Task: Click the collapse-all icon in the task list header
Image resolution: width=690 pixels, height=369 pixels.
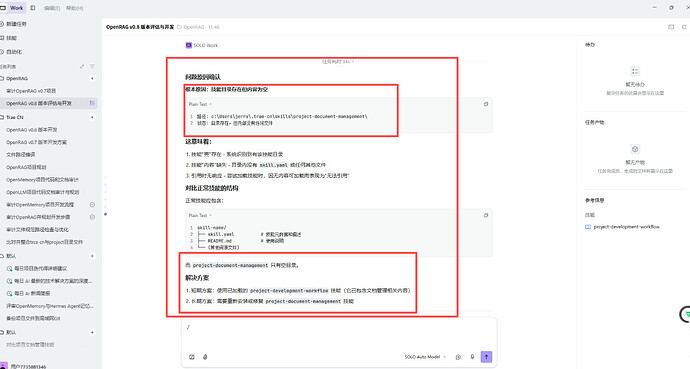Action: coord(82,66)
